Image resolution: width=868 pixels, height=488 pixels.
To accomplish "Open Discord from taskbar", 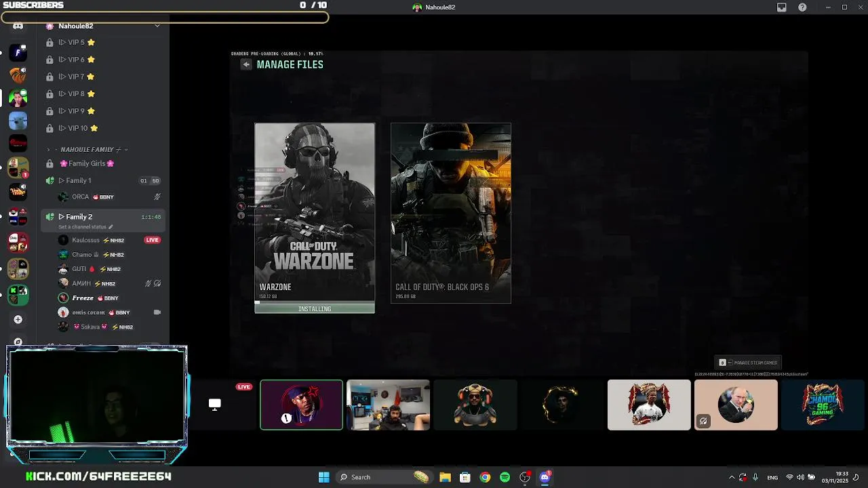I will tap(545, 477).
